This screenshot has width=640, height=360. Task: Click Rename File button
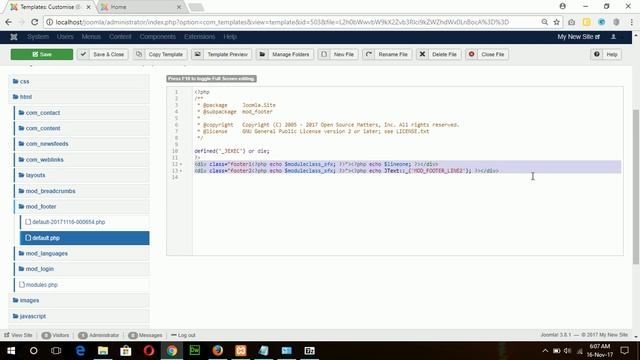(x=387, y=54)
